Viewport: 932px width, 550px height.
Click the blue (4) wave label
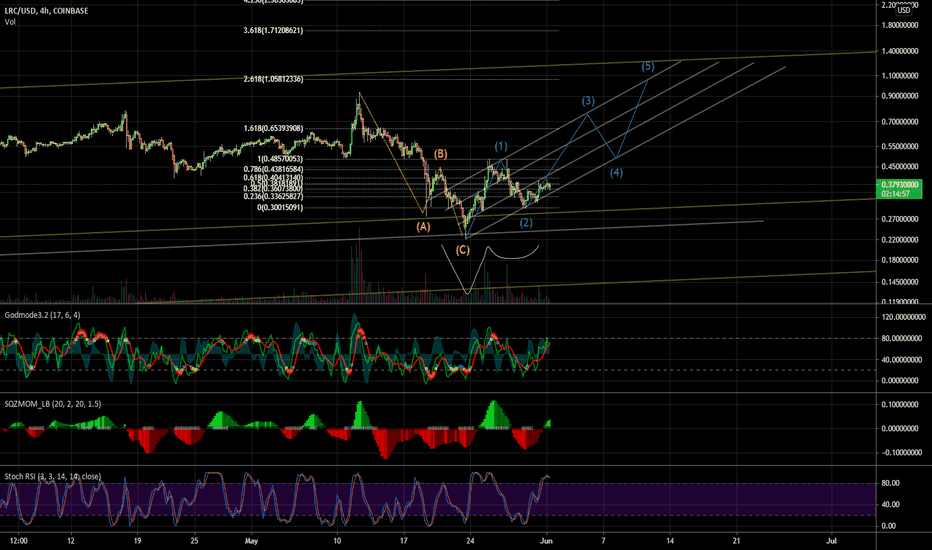(x=616, y=173)
